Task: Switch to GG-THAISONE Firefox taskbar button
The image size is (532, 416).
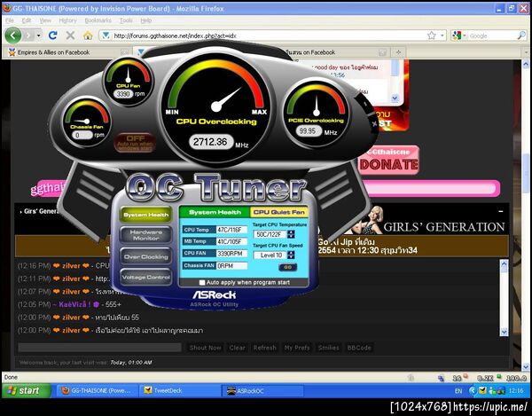Action: 97,390
